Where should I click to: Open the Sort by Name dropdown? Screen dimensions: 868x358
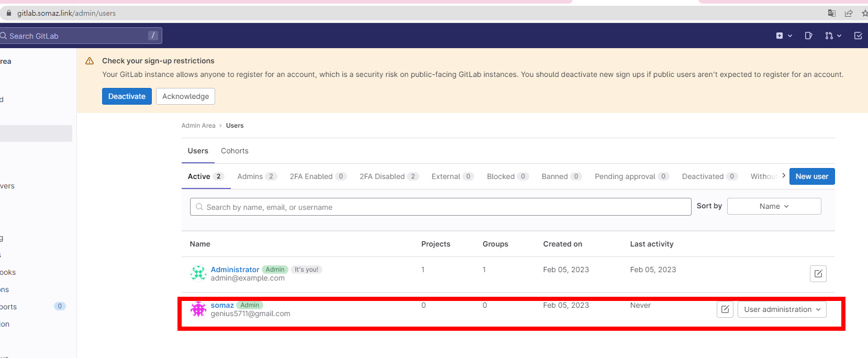(774, 206)
